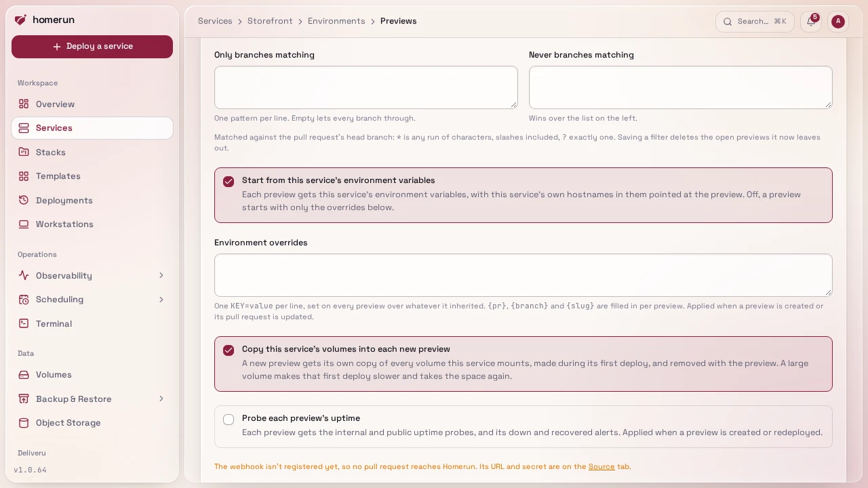This screenshot has width=868, height=488.
Task: Click the Volumes label in sidebar
Action: 54,375
